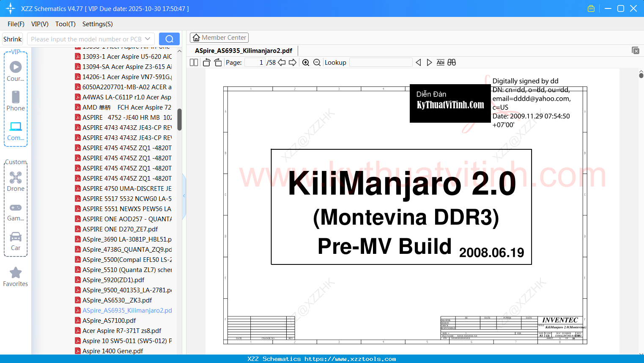The image size is (644, 363).
Task: Click the document vertical scrollbar thumb
Action: [641, 75]
